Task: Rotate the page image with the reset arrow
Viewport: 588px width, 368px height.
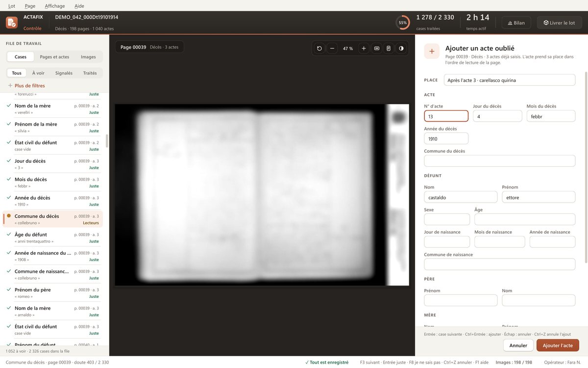Action: pyautogui.click(x=319, y=48)
